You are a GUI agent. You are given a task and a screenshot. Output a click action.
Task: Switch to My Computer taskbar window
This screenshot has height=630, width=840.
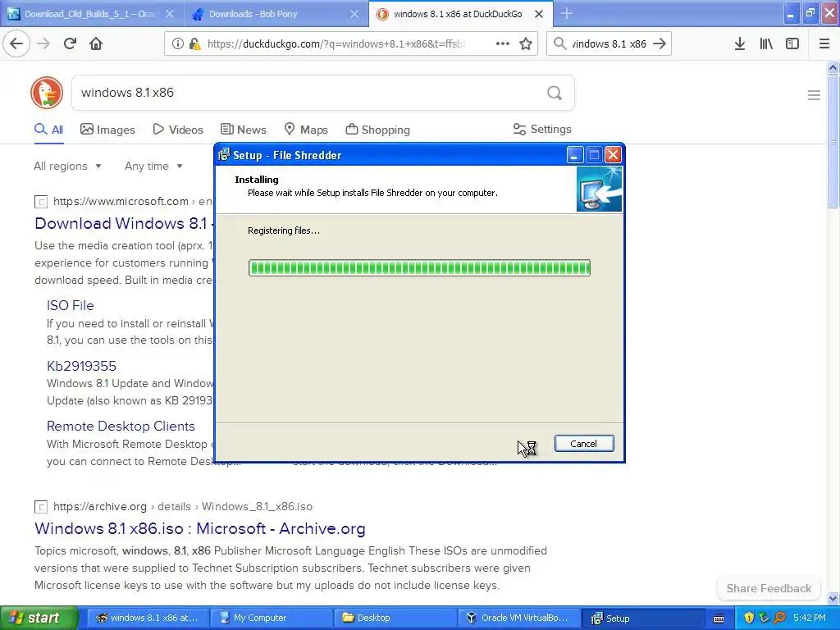click(271, 618)
